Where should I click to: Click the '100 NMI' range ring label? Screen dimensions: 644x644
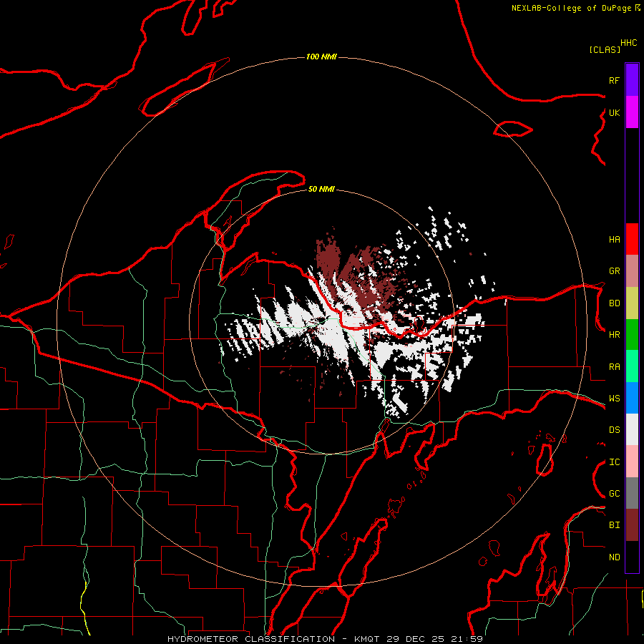(x=321, y=57)
